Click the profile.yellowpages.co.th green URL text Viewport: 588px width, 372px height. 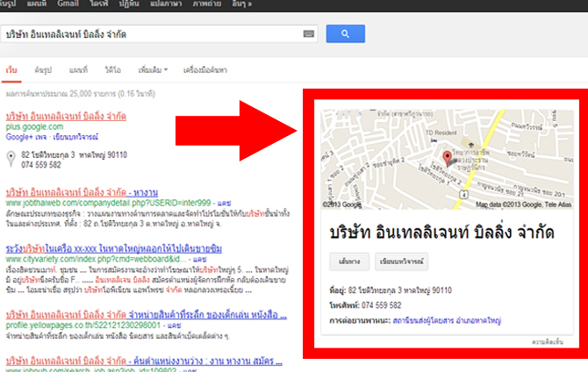tap(82, 325)
